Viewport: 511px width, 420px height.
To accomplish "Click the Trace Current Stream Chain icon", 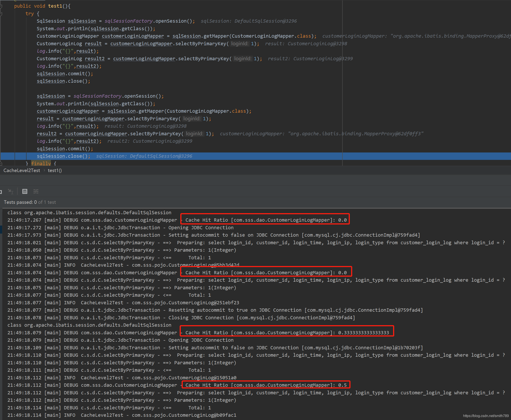I will point(36,191).
